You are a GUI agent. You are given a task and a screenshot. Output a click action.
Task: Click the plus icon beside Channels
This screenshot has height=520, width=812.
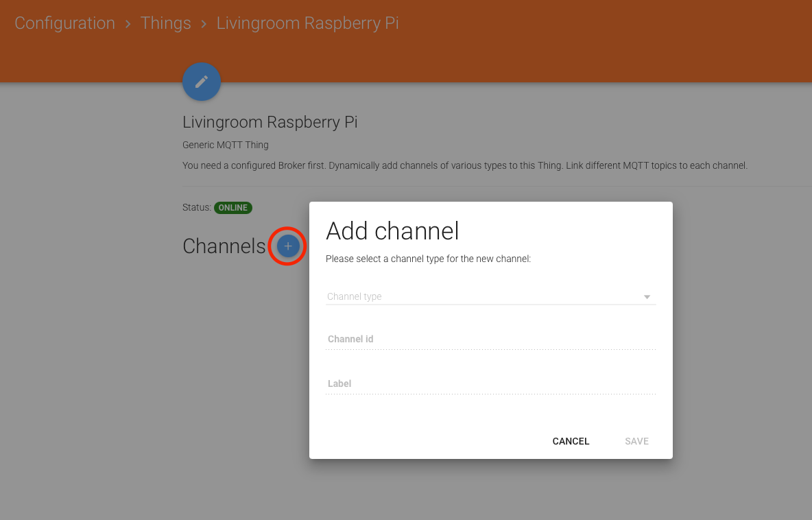tap(288, 246)
